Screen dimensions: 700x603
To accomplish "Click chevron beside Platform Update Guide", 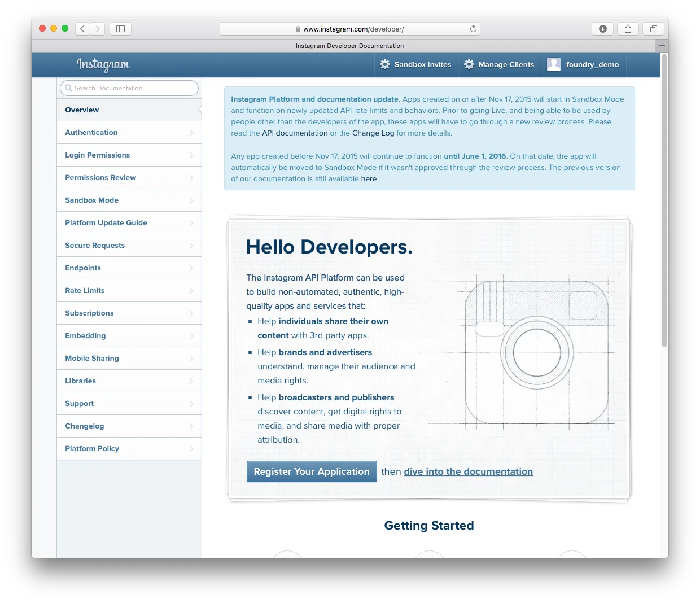I will click(191, 223).
